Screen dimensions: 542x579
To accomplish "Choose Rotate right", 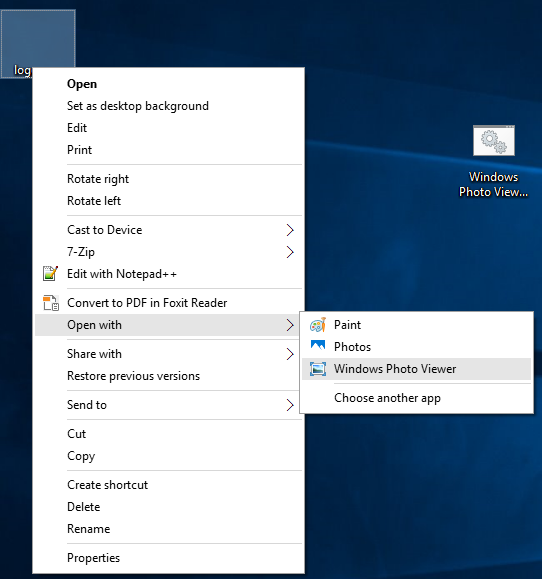I will tap(168, 179).
